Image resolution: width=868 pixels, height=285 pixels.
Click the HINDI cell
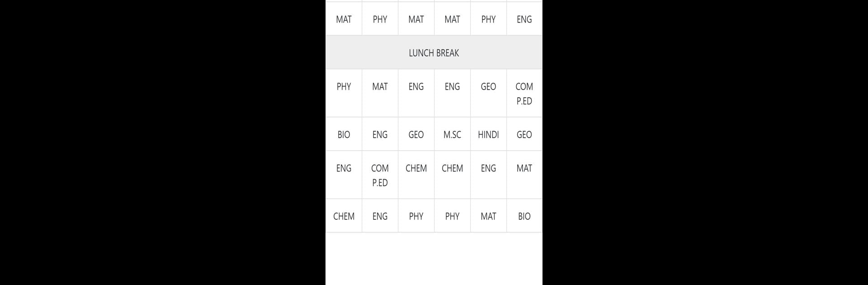coord(488,134)
